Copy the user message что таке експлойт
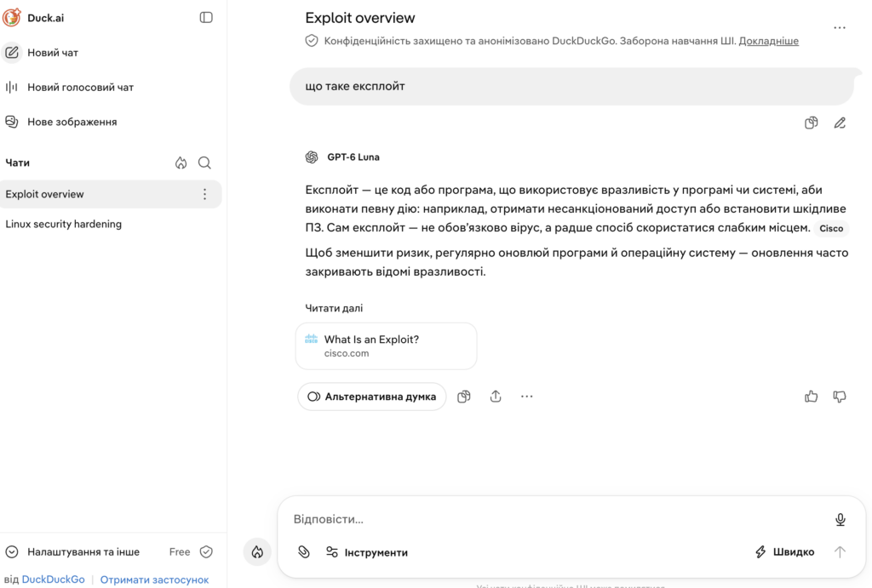The image size is (872, 588). click(x=812, y=123)
